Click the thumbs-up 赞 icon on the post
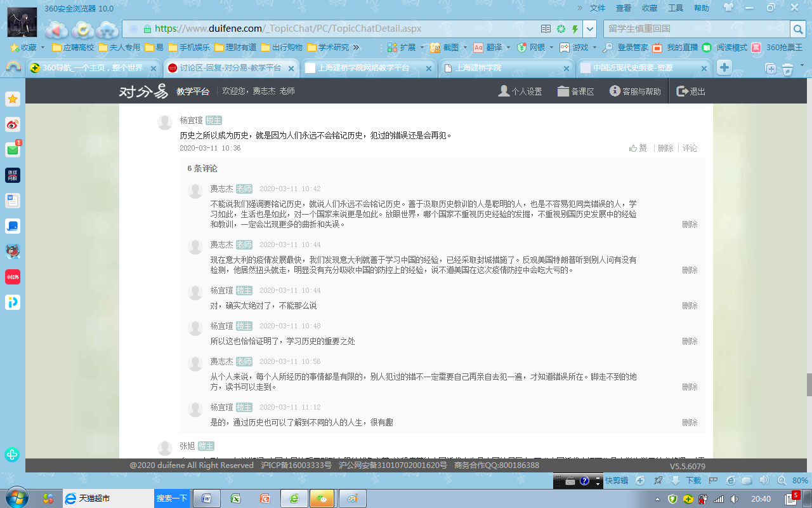Screen dimensions: 812x508 [633, 148]
